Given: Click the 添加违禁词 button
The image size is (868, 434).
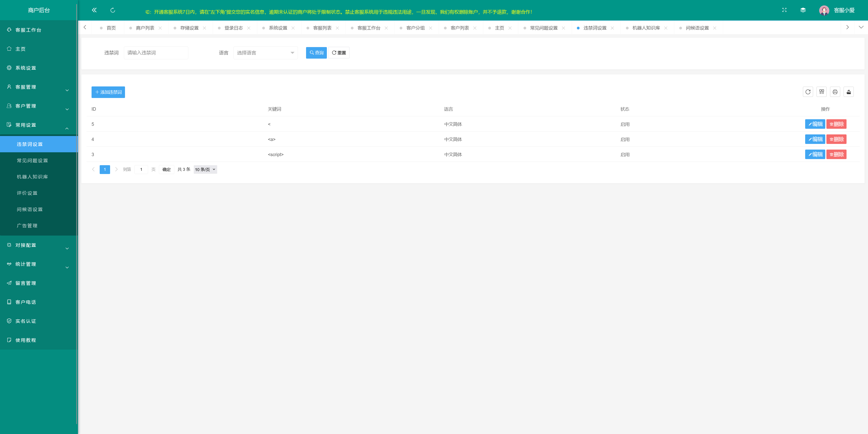Looking at the screenshot, I should coord(108,92).
